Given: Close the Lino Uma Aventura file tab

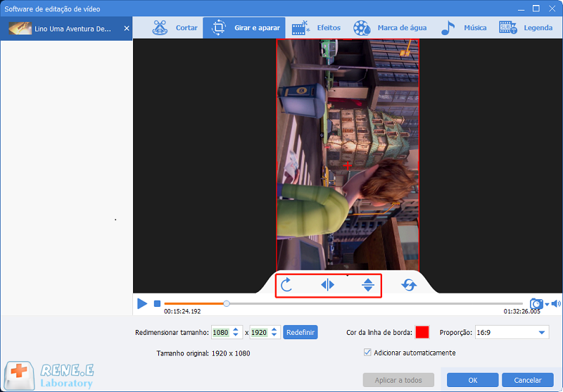Looking at the screenshot, I should click(127, 28).
